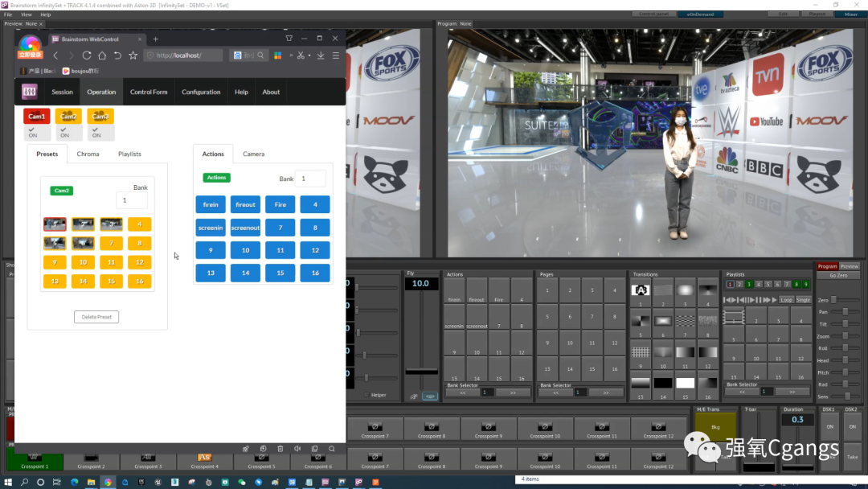868x489 pixels.
Task: Bookmark the page with the star icon
Action: (133, 55)
